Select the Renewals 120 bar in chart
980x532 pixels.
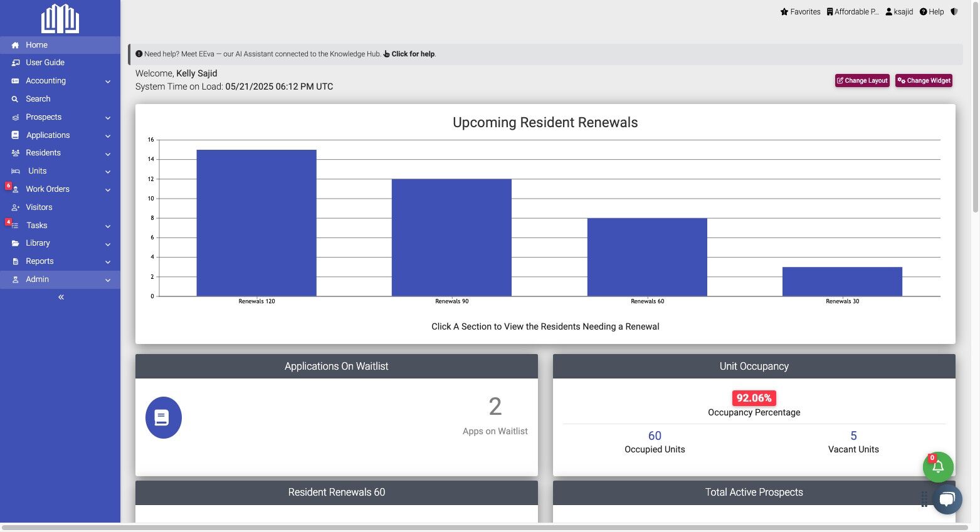[x=256, y=222]
